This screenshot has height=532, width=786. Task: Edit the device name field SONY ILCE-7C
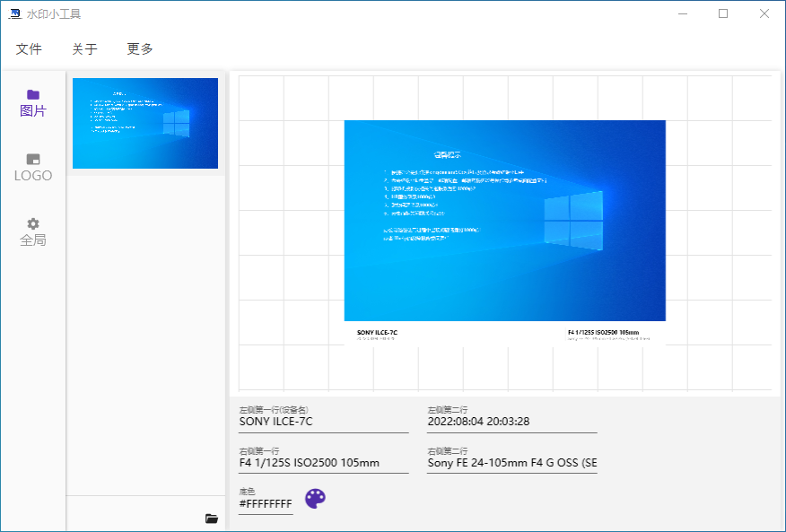tap(324, 422)
